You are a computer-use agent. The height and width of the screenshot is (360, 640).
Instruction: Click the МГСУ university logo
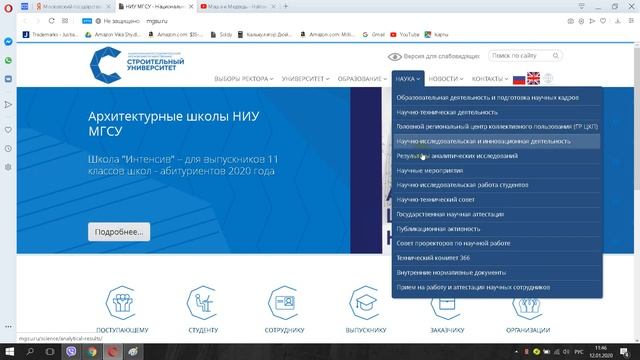[137, 65]
